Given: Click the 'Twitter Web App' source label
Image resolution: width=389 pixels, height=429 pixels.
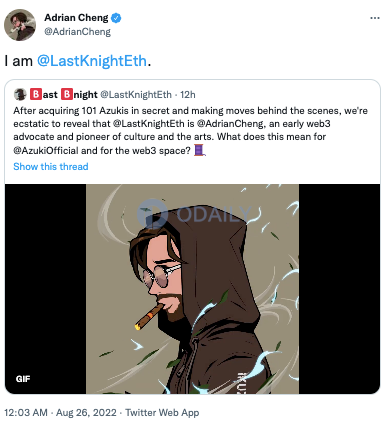Looking at the screenshot, I should pos(162,413).
